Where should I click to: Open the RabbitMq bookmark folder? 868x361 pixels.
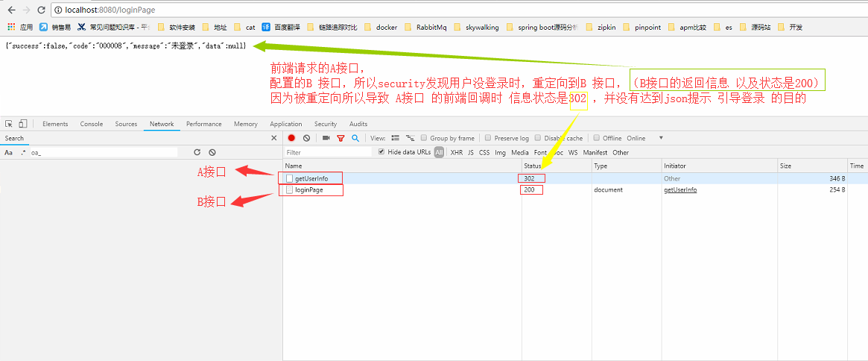[426, 27]
